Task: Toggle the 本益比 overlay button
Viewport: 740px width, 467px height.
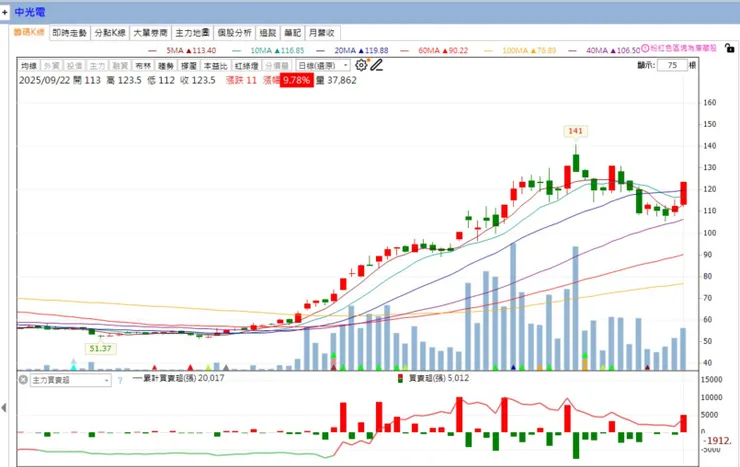Action: click(x=216, y=66)
